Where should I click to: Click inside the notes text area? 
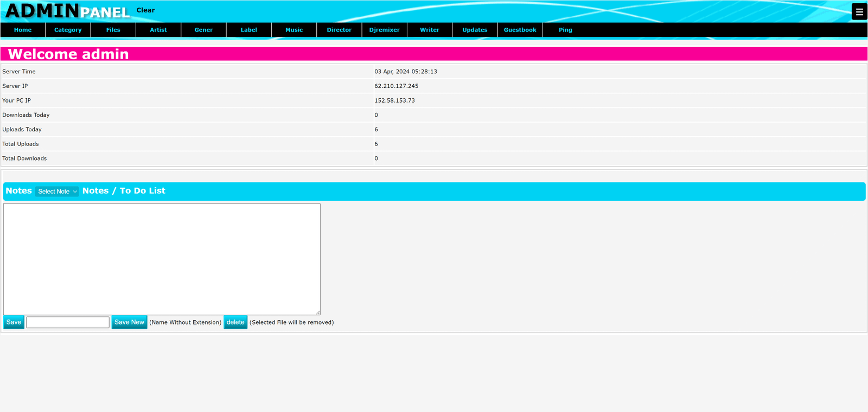tap(162, 259)
